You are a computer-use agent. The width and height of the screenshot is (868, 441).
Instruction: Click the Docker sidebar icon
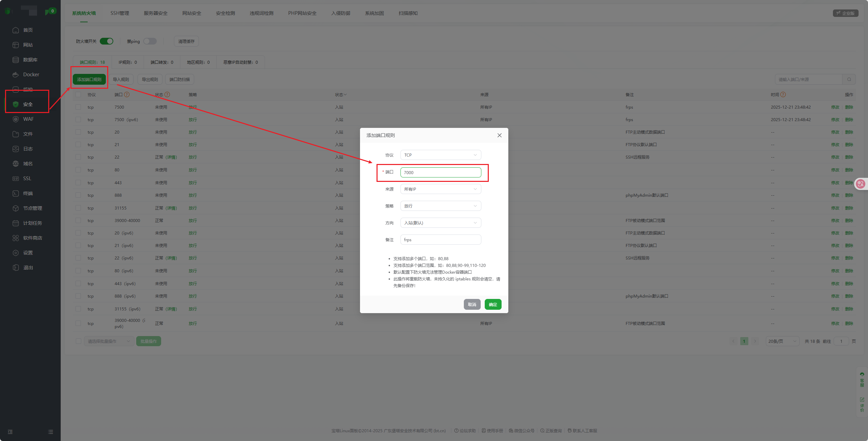pyautogui.click(x=16, y=75)
